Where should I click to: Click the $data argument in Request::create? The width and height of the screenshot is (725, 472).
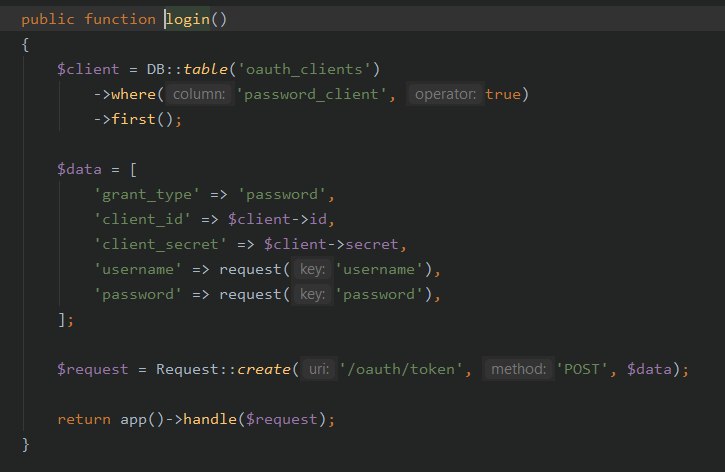pos(649,369)
